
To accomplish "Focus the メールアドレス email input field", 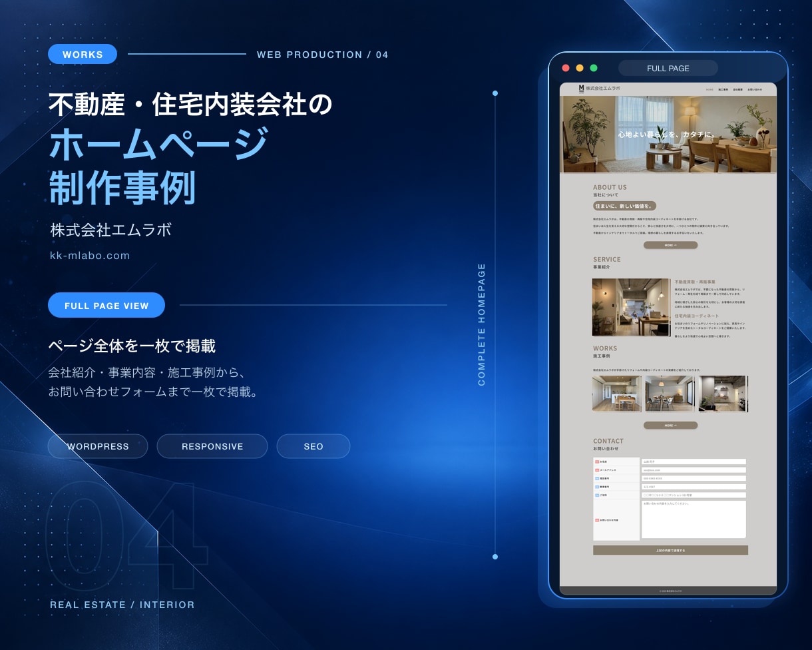I will pos(694,470).
